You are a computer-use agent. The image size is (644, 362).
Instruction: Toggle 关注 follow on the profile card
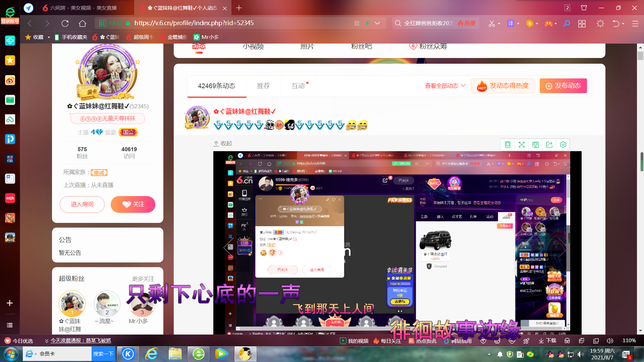[x=133, y=204]
